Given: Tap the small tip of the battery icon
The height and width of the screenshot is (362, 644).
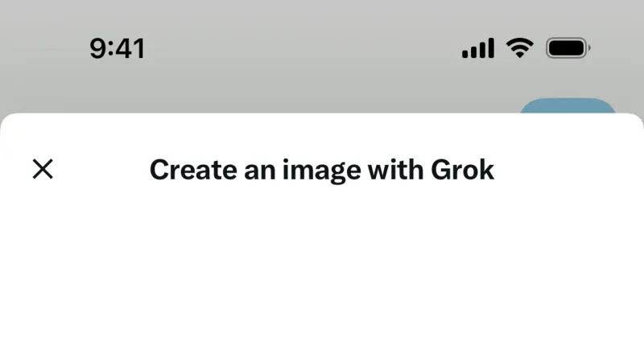Looking at the screenshot, I should click(x=590, y=48).
